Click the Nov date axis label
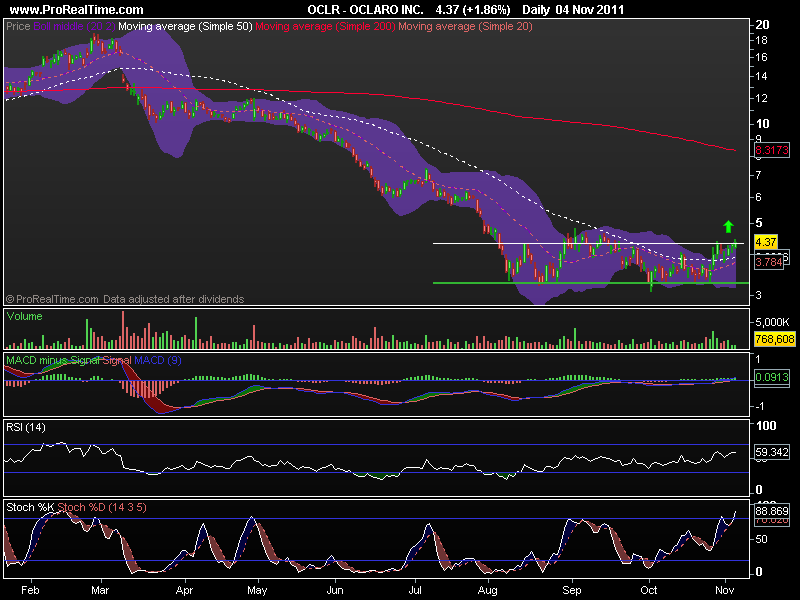This screenshot has height=600, width=800. pos(724,590)
